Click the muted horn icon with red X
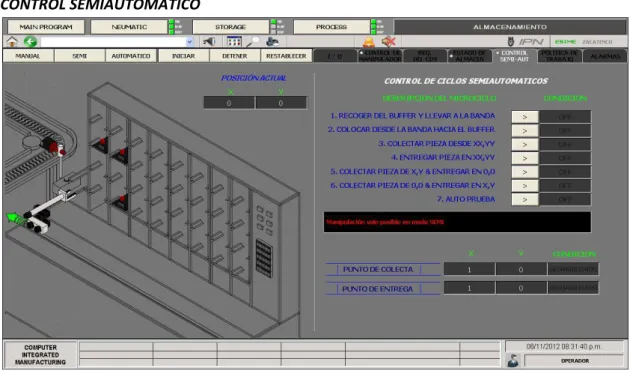The width and height of the screenshot is (630, 371). click(x=389, y=41)
